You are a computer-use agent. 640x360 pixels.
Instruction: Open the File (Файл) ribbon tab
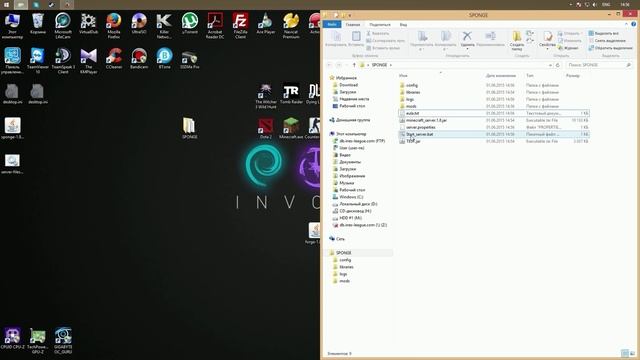(x=332, y=24)
